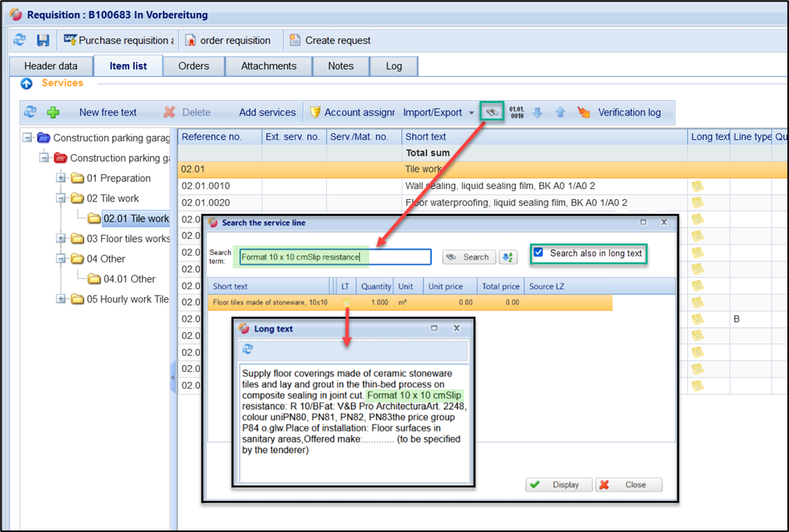Click the Search term input field
Viewport: 789px width, 532px height.
click(335, 257)
